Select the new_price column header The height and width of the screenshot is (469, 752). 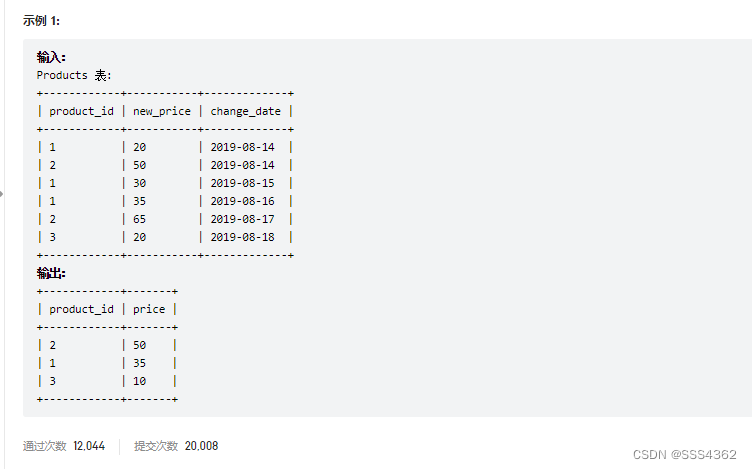coord(161,111)
